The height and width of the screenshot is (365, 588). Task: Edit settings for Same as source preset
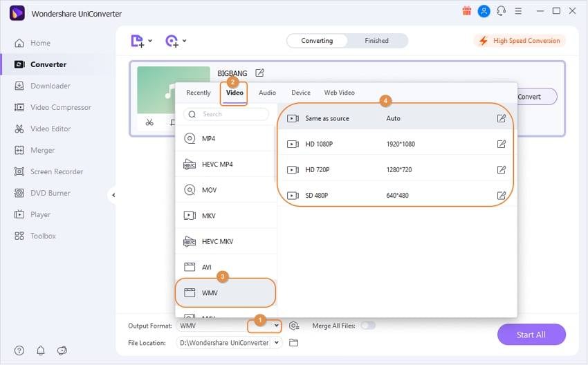point(502,118)
